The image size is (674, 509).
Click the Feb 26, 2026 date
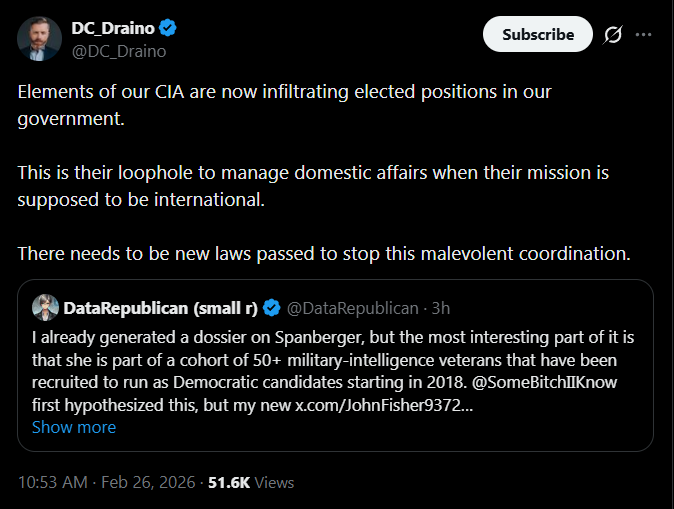tap(148, 482)
